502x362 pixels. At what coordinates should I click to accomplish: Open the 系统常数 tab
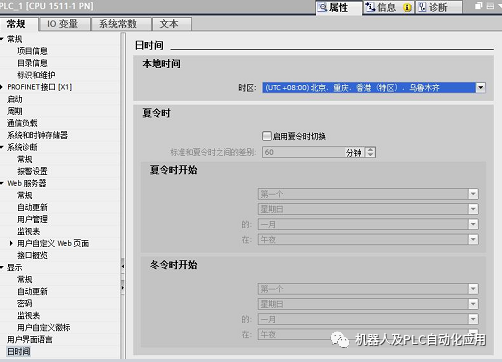click(121, 24)
